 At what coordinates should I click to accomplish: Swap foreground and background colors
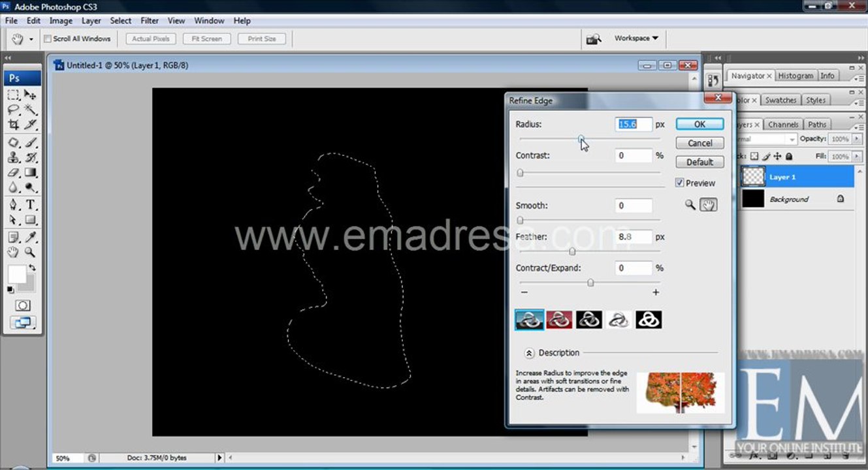coord(31,268)
